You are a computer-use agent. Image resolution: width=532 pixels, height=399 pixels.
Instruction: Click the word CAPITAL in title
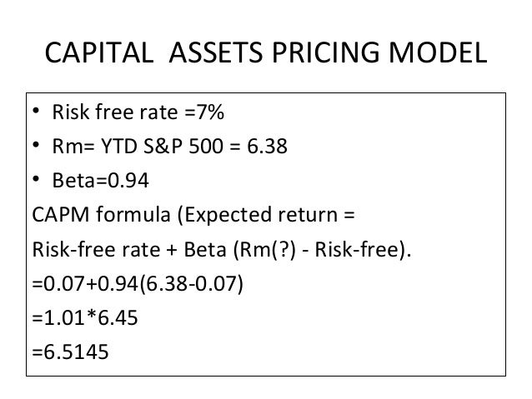99,52
